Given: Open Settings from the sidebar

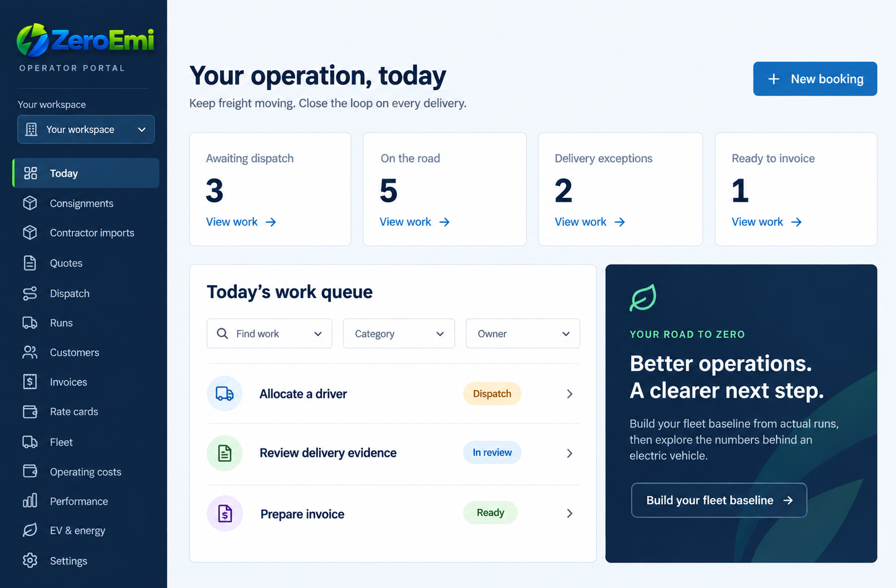Looking at the screenshot, I should point(86,561).
